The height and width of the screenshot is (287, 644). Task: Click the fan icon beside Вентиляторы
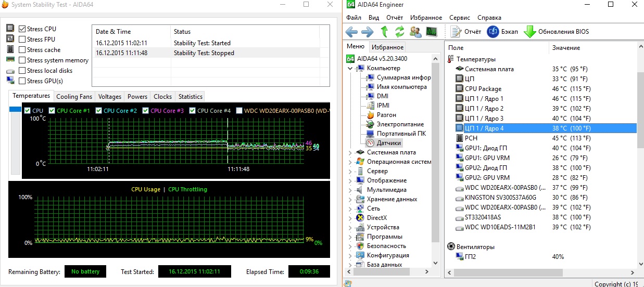451,247
